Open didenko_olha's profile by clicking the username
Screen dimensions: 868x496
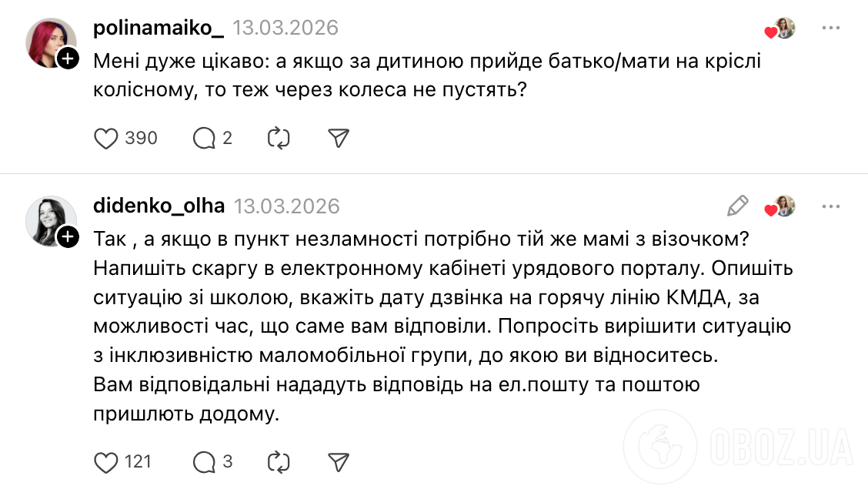pos(157,205)
